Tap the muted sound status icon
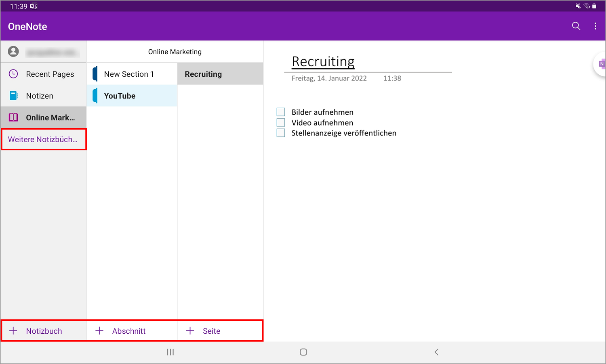The height and width of the screenshot is (364, 606). point(578,6)
